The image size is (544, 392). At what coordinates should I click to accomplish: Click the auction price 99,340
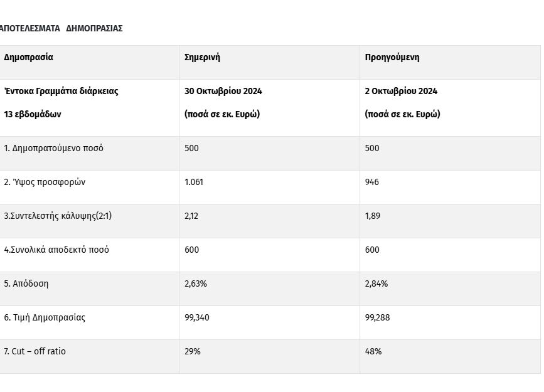pyautogui.click(x=197, y=317)
